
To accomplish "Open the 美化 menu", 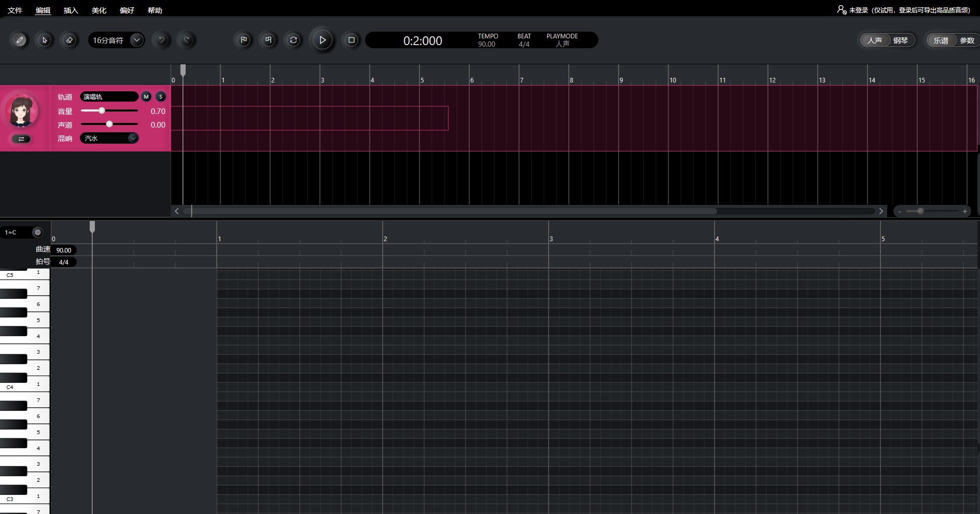I will point(99,10).
